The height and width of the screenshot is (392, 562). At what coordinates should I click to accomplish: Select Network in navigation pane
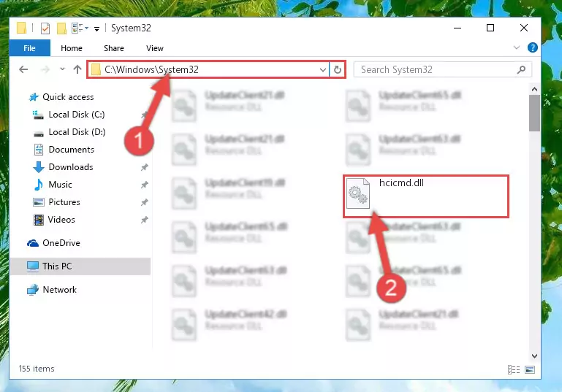click(59, 290)
